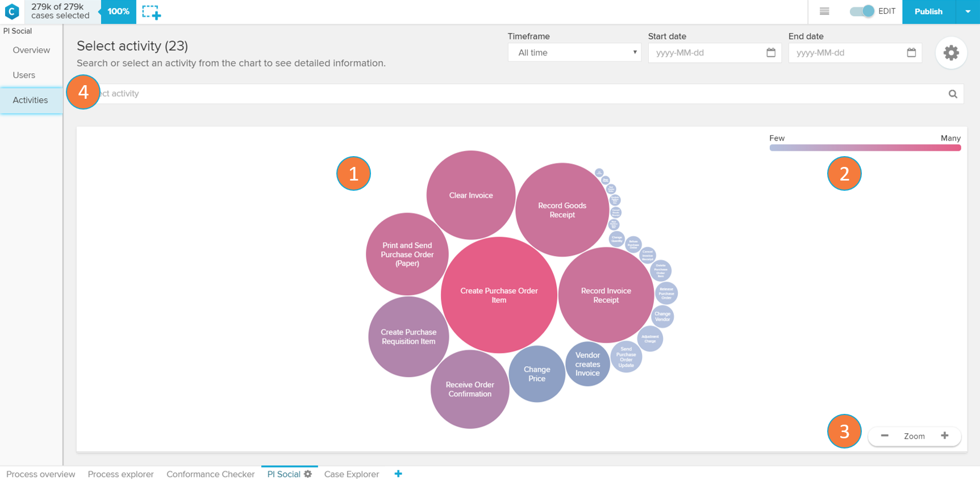Add a new sheet with plus icon
This screenshot has height=482, width=980.
398,474
